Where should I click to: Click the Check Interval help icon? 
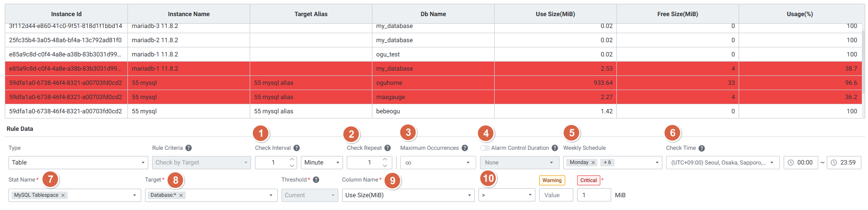[297, 148]
